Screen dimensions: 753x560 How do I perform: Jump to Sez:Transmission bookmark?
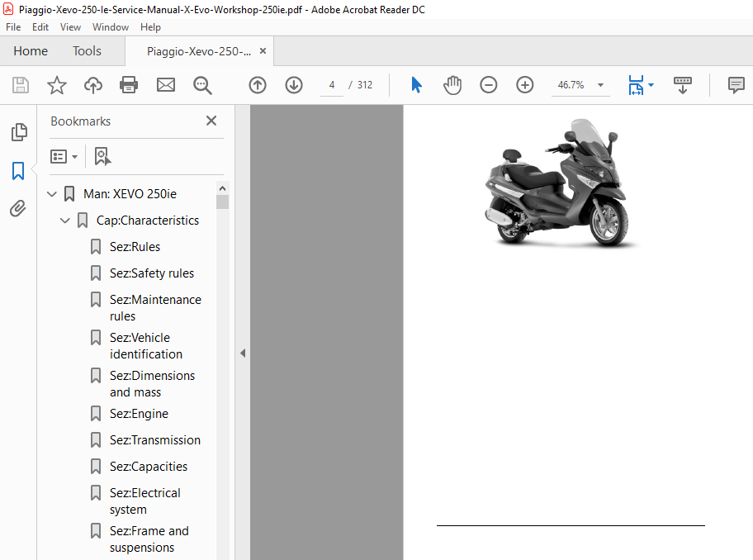155,440
